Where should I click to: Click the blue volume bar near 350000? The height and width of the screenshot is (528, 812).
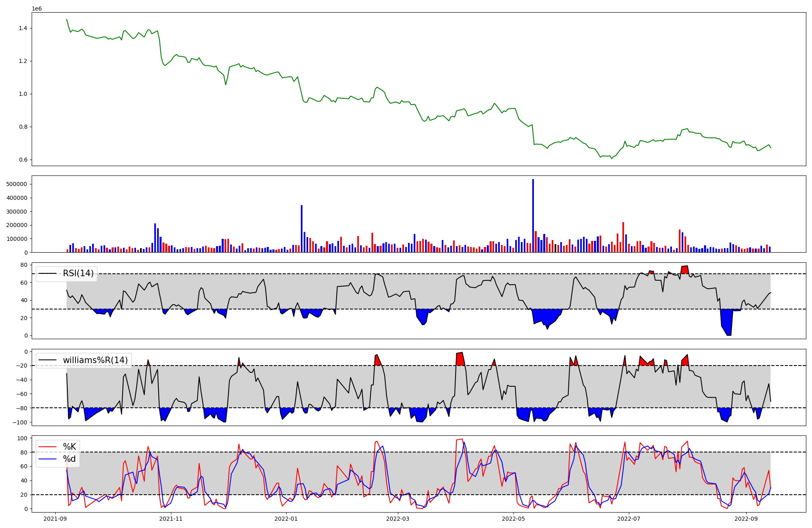click(x=302, y=229)
